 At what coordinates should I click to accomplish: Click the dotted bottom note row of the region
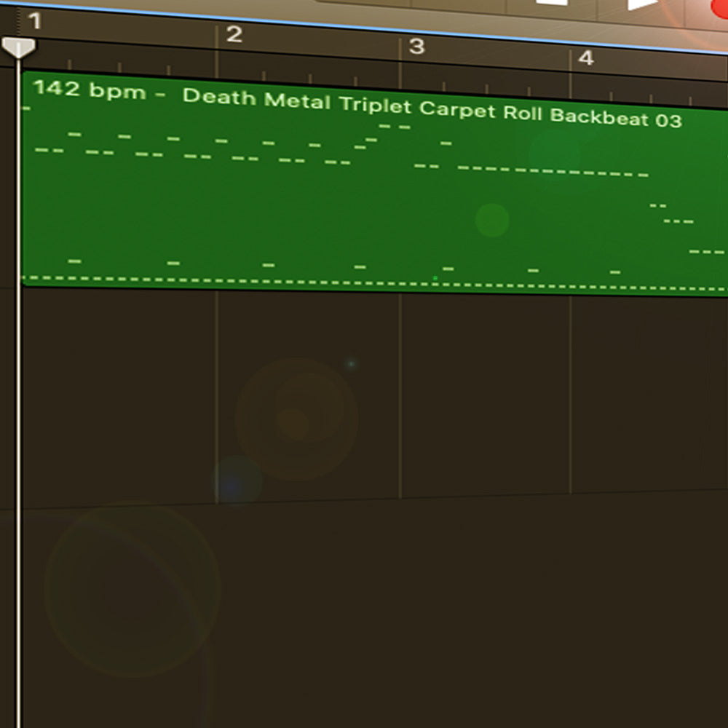[375, 283]
